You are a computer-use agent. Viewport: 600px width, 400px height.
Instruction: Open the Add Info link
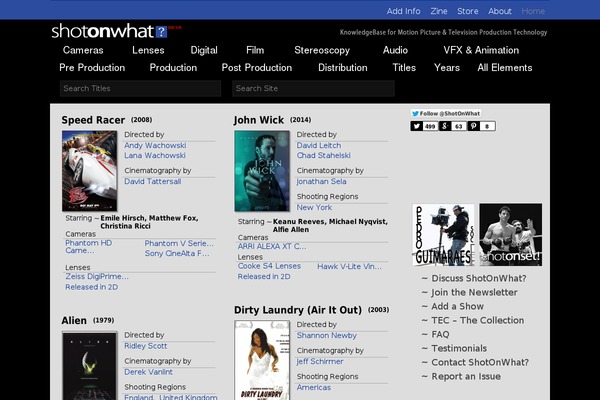[x=403, y=11]
